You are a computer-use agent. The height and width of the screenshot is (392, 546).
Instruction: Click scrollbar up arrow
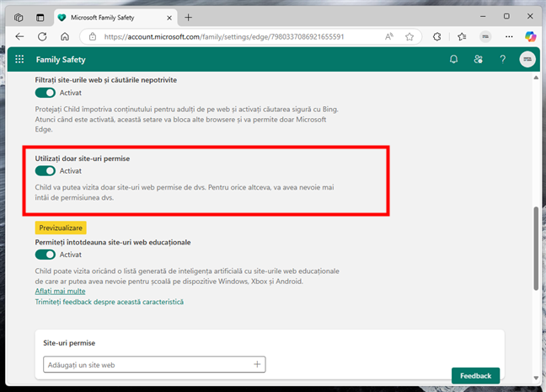536,78
